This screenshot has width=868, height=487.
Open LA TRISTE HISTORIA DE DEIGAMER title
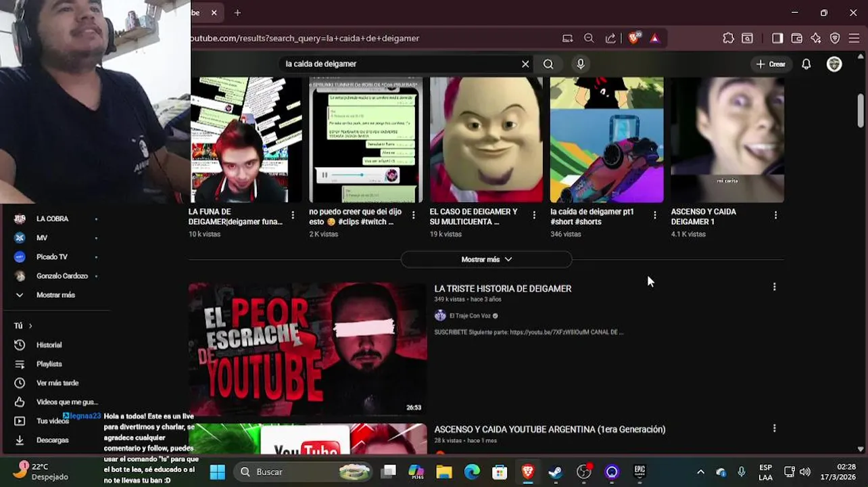click(x=503, y=289)
